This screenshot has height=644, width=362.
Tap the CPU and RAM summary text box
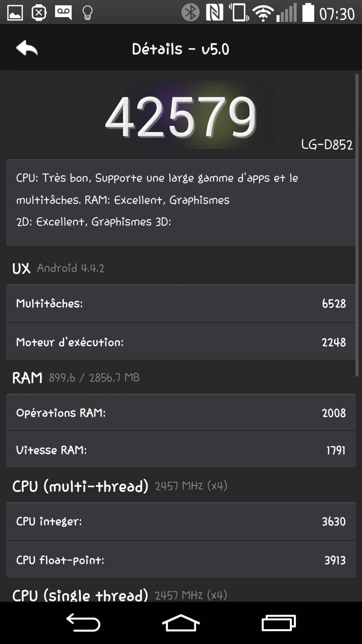pyautogui.click(x=181, y=202)
